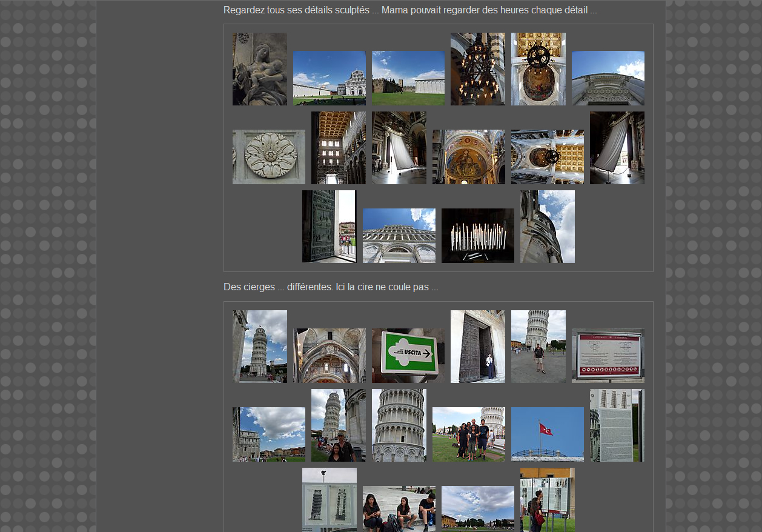Click the tower diagram poster thumbnail

coord(329,500)
